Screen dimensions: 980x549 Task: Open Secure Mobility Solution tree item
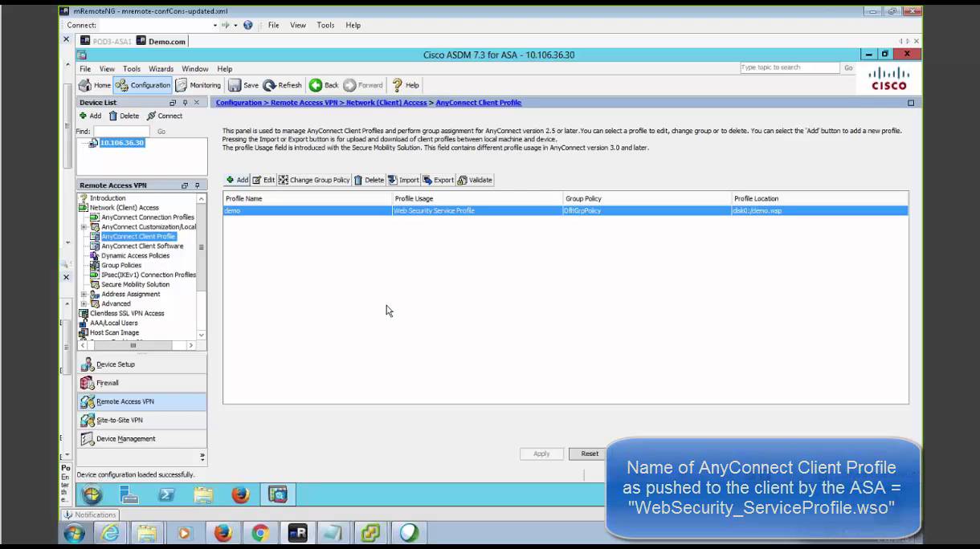[x=135, y=285]
